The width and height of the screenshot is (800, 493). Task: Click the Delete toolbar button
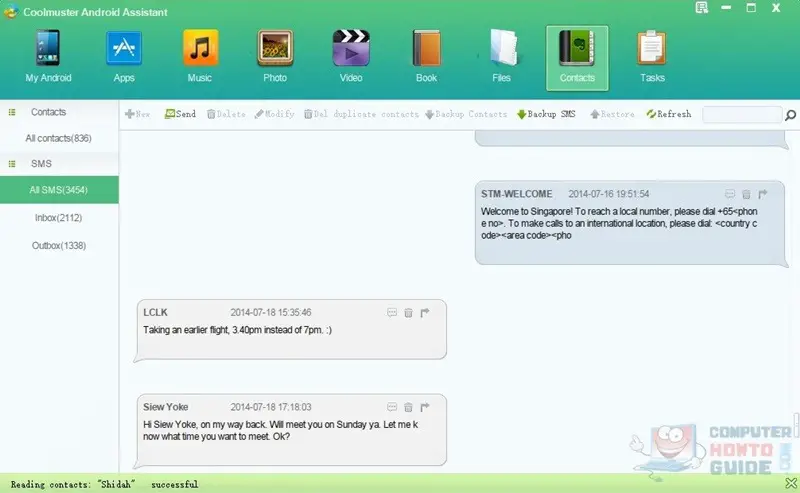[226, 114]
